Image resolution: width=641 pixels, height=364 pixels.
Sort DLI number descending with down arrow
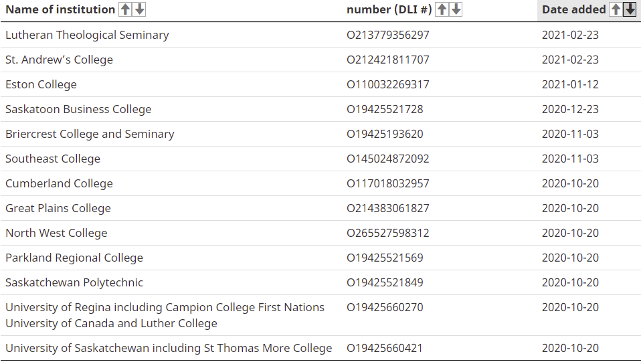[456, 9]
